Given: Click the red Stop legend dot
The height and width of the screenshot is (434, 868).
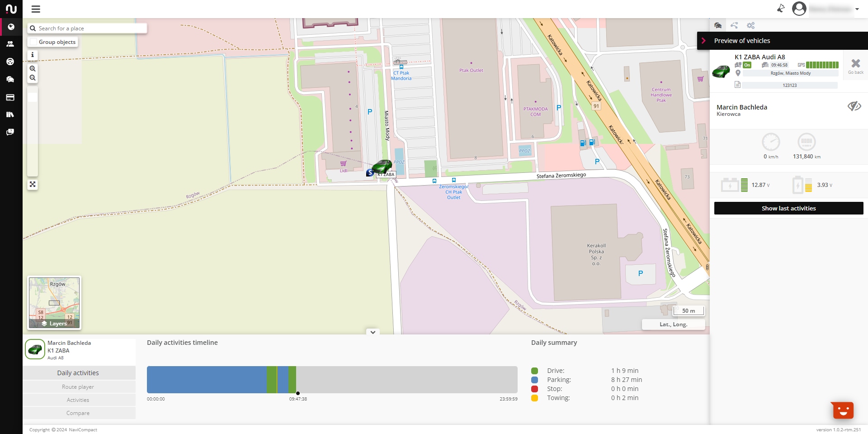Looking at the screenshot, I should (535, 389).
